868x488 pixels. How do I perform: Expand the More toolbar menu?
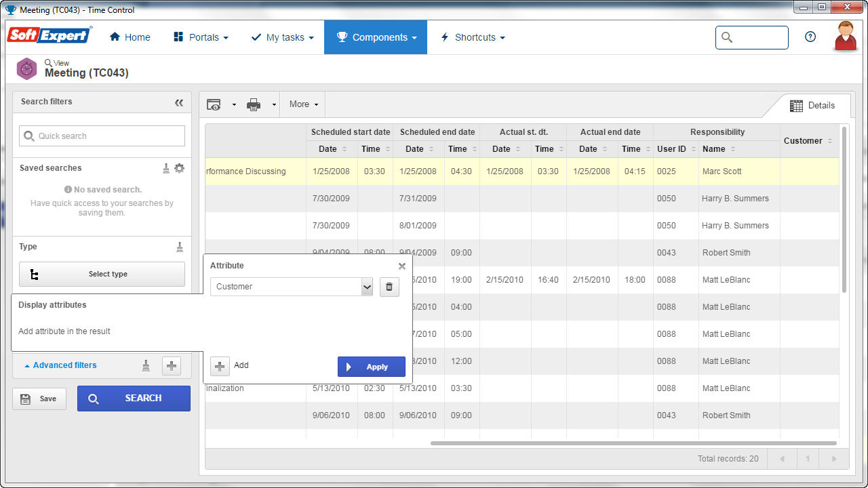click(304, 104)
